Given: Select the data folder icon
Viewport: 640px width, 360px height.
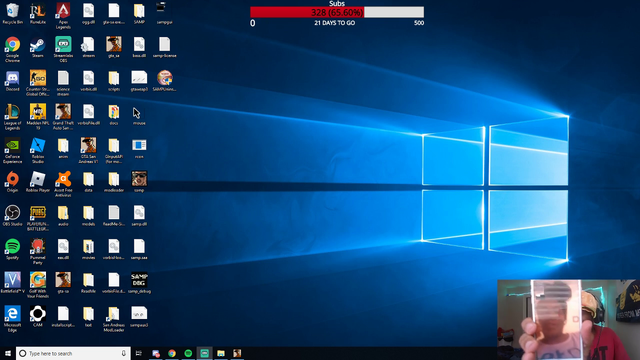Looking at the screenshot, I should coord(89,182).
